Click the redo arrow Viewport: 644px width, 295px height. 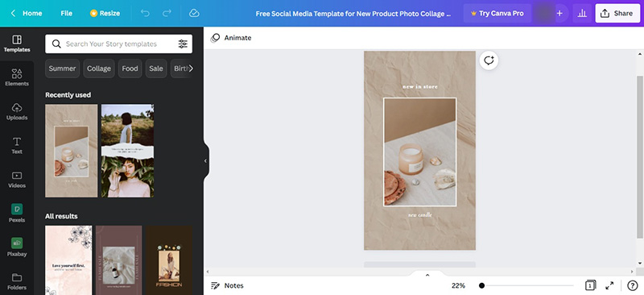click(167, 13)
